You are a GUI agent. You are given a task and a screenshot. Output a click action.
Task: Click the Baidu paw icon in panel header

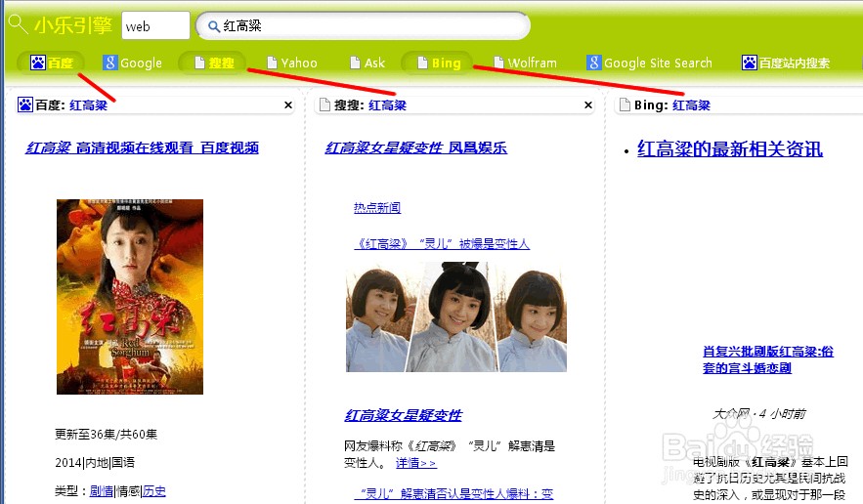[25, 105]
